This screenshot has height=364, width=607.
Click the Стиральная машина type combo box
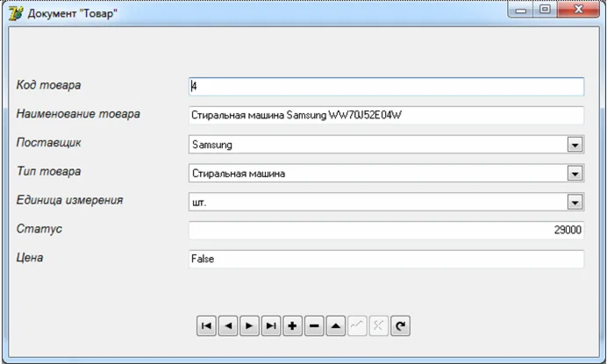point(386,173)
